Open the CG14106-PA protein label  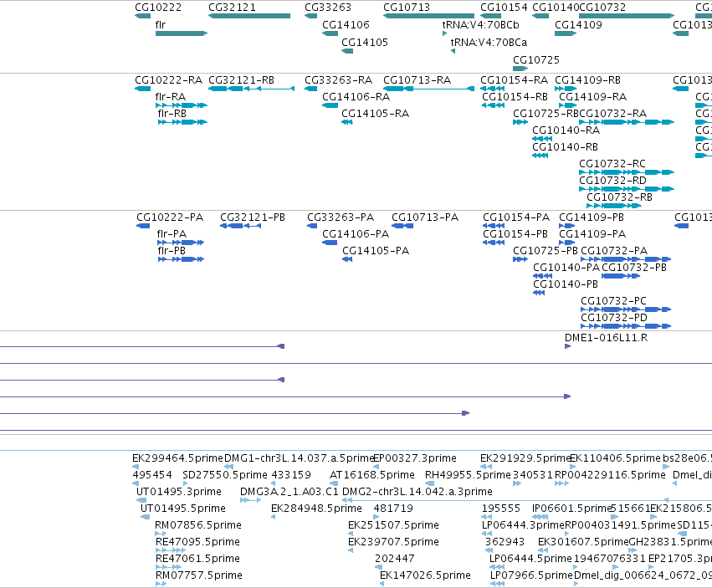click(x=356, y=234)
